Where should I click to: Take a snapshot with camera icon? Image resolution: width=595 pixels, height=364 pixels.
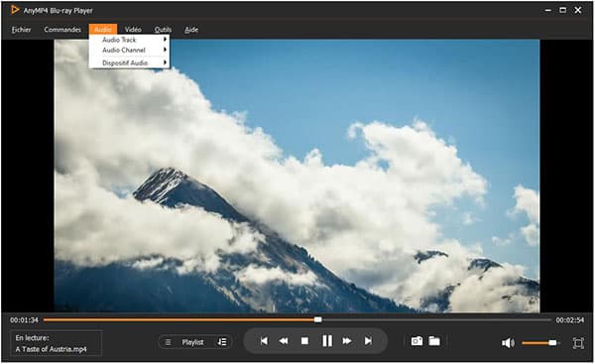point(416,341)
